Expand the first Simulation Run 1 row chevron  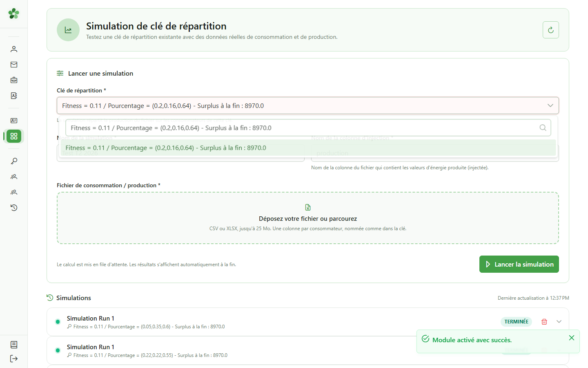(x=559, y=322)
